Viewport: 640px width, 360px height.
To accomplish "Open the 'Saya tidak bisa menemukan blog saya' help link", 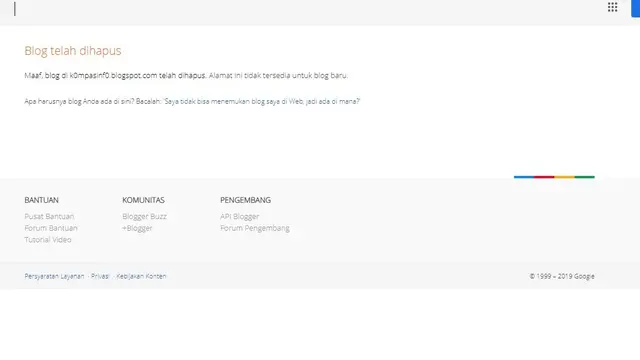I will 262,101.
